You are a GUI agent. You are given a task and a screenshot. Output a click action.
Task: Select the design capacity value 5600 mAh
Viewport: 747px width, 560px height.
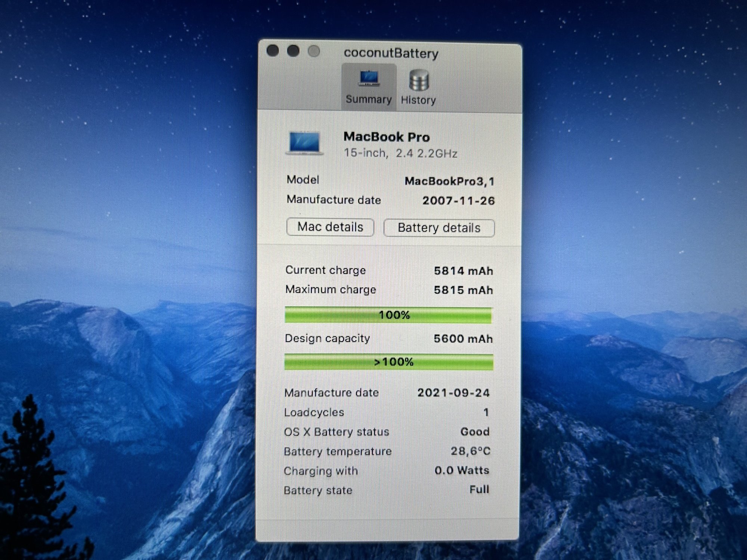pyautogui.click(x=463, y=339)
